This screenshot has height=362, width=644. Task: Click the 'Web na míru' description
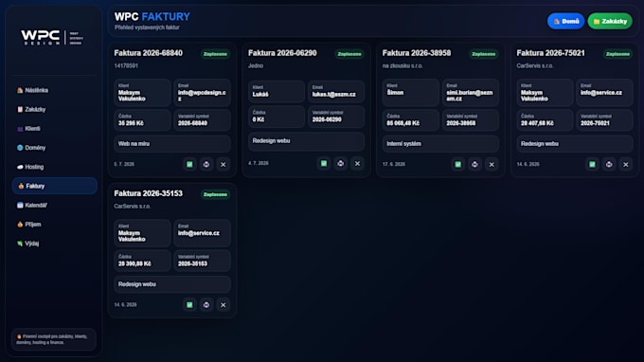(172, 144)
